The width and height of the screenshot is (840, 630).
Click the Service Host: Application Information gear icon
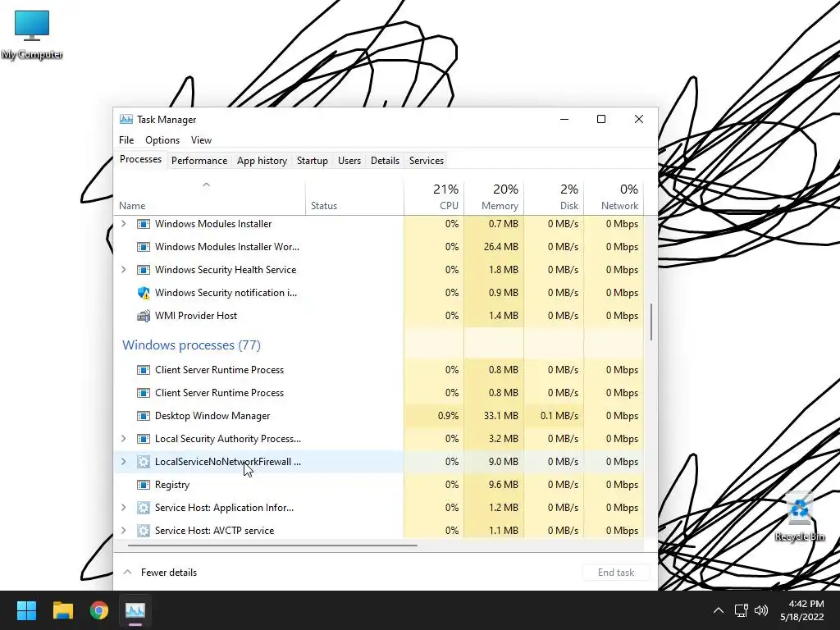pyautogui.click(x=143, y=508)
